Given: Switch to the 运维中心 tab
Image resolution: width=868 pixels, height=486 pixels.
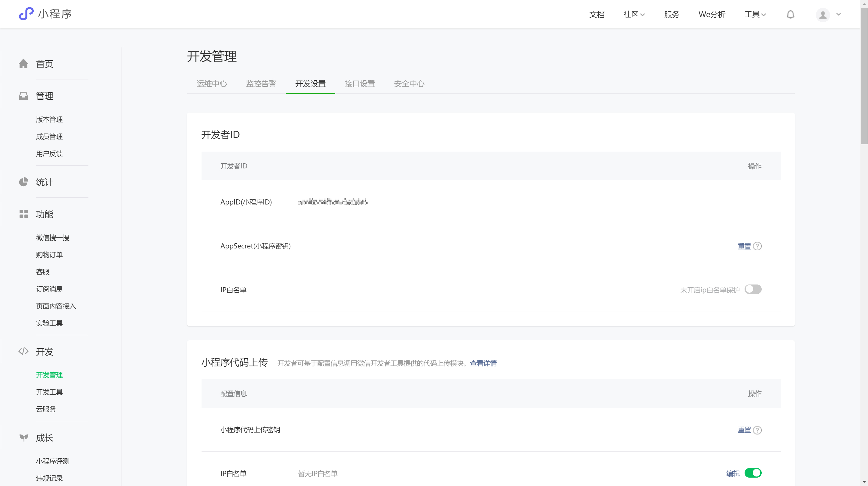Looking at the screenshot, I should (x=212, y=84).
